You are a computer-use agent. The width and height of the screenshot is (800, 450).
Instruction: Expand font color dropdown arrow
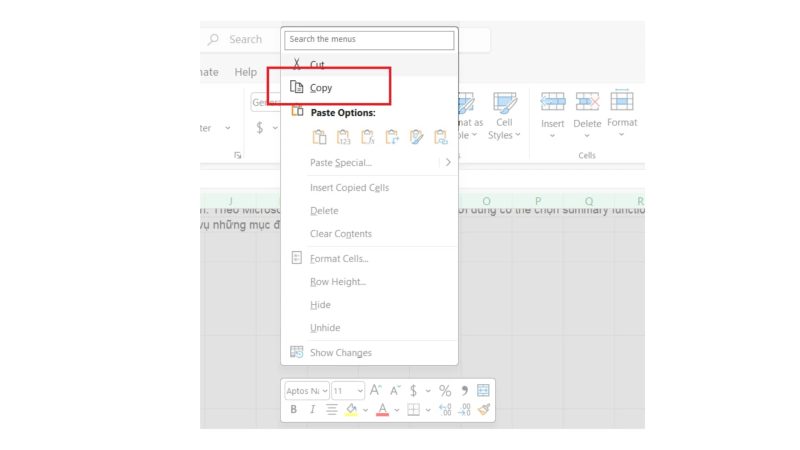396,410
